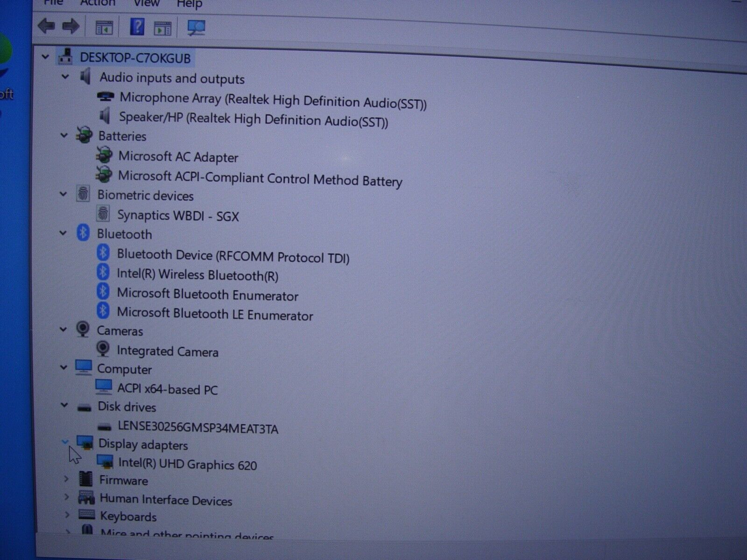Select Speaker/HP (Realtek High Definition Audio(SST))
Image resolution: width=747 pixels, height=560 pixels.
(x=254, y=119)
